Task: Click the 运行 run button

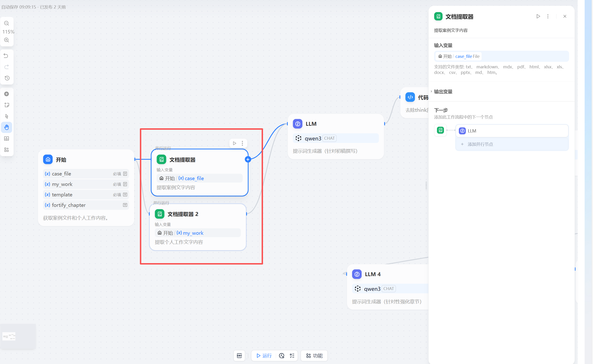Action: (264, 356)
